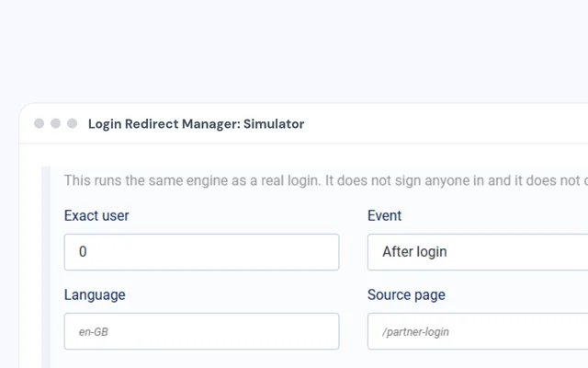Click the Language label
The width and height of the screenshot is (588, 368).
pyautogui.click(x=95, y=294)
